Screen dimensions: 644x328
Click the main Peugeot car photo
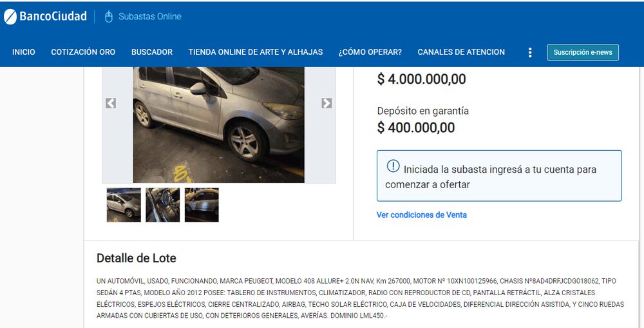pos(218,125)
